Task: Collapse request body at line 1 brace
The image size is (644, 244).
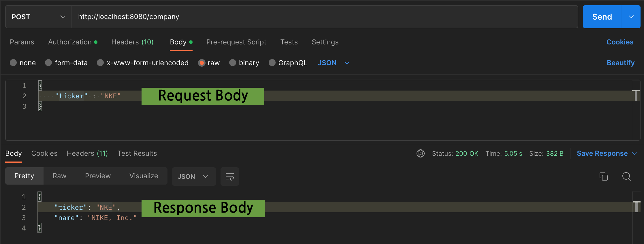Action: 40,85
